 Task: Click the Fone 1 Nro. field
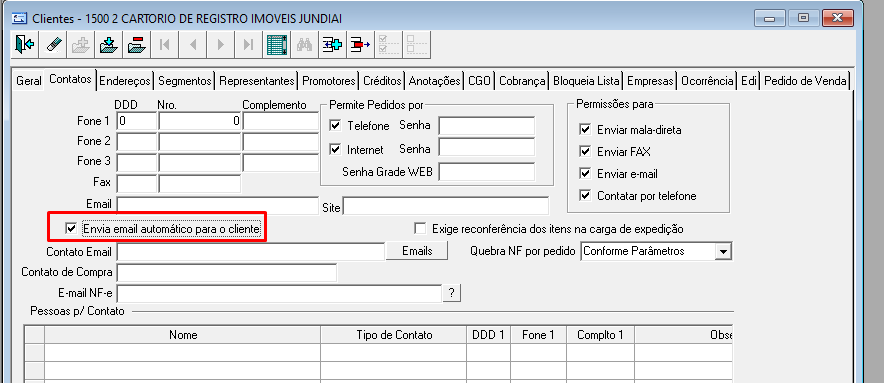pos(200,121)
